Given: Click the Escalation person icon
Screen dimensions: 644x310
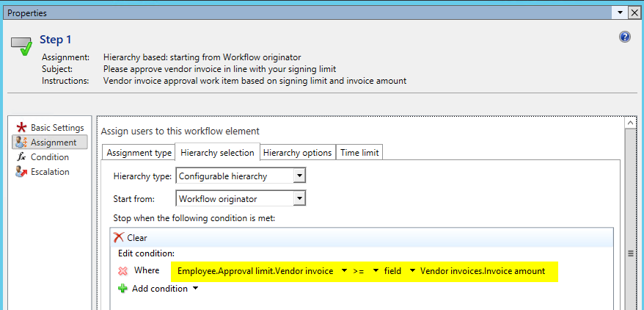Looking at the screenshot, I should click(21, 172).
